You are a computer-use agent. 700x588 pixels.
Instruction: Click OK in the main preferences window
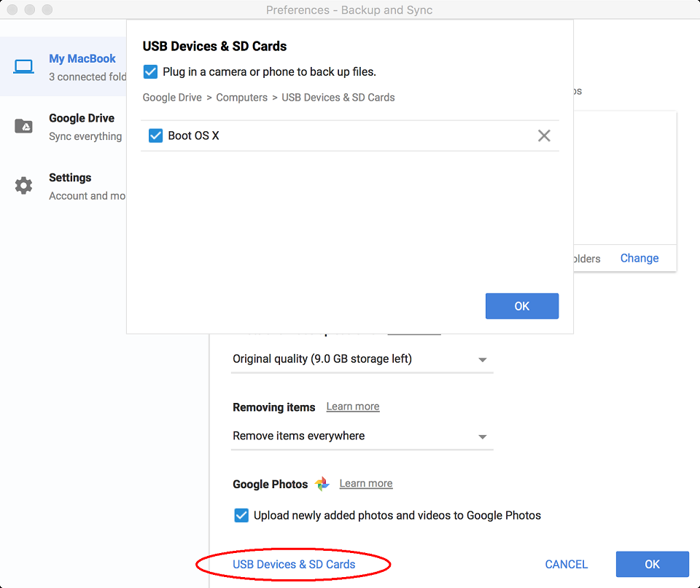652,565
